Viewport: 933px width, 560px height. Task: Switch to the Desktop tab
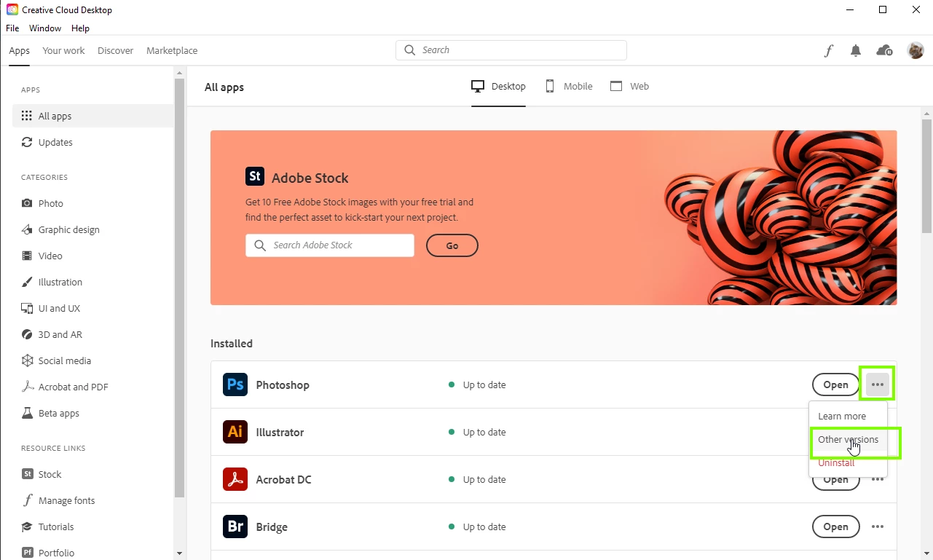click(498, 87)
